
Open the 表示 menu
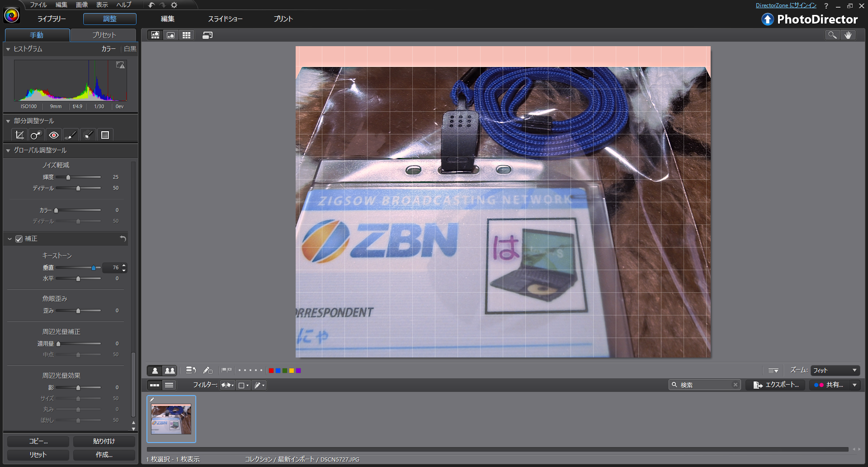102,5
